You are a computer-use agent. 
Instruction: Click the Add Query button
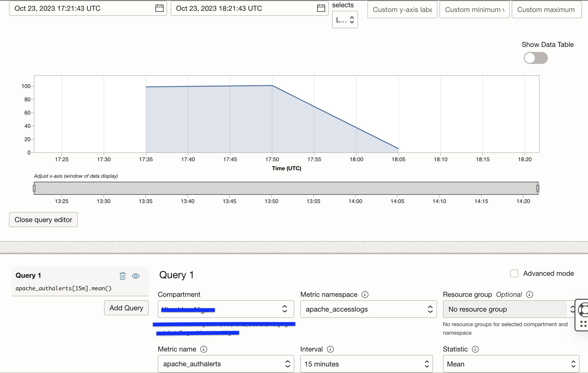126,308
